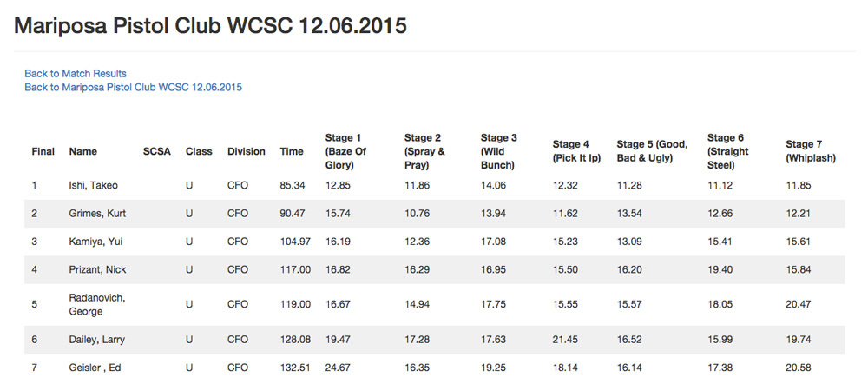Select the Name column header
Viewport: 868px width, 391px height.
pos(83,151)
